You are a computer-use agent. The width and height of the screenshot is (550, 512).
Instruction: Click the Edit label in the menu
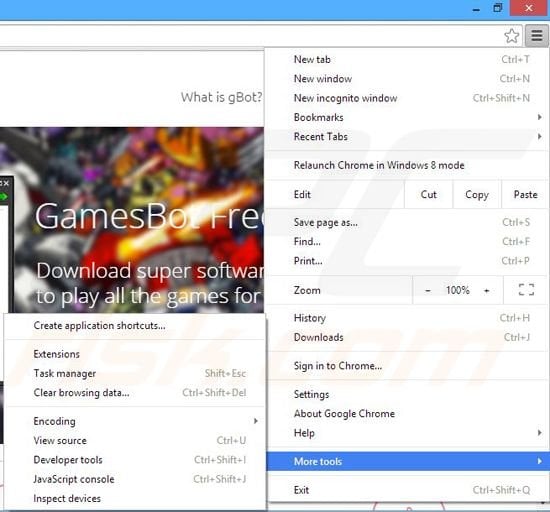coord(302,194)
